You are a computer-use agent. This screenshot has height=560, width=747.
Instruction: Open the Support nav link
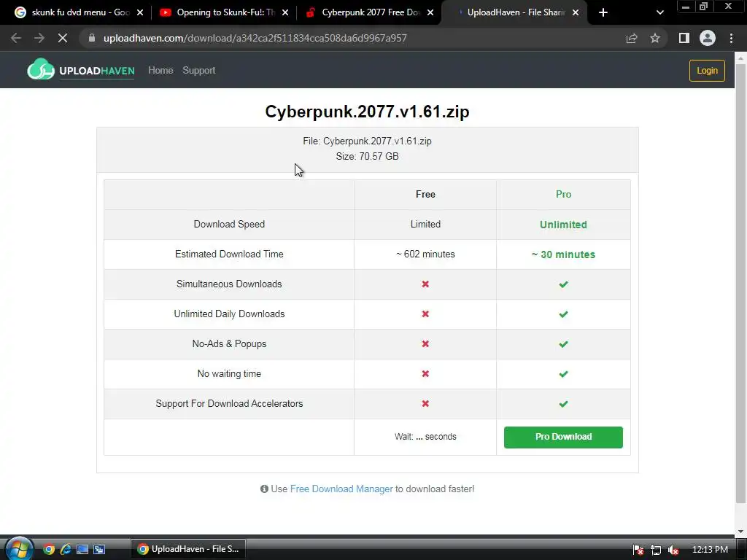point(198,71)
